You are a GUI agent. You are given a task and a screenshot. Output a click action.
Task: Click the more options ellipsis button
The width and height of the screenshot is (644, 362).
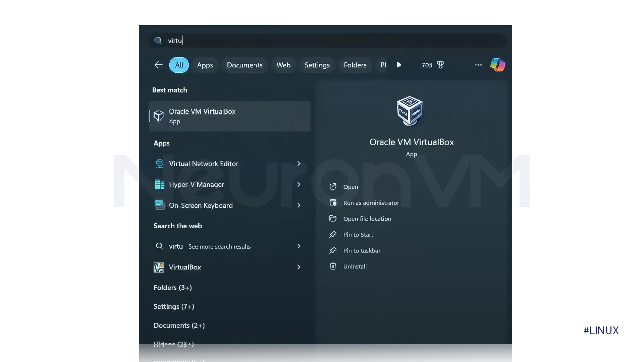(478, 65)
